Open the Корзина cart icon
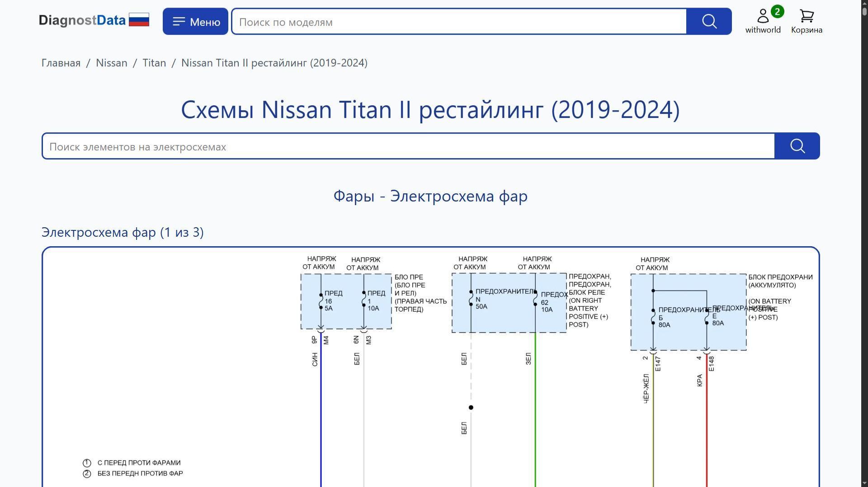The height and width of the screenshot is (487, 868). click(807, 21)
